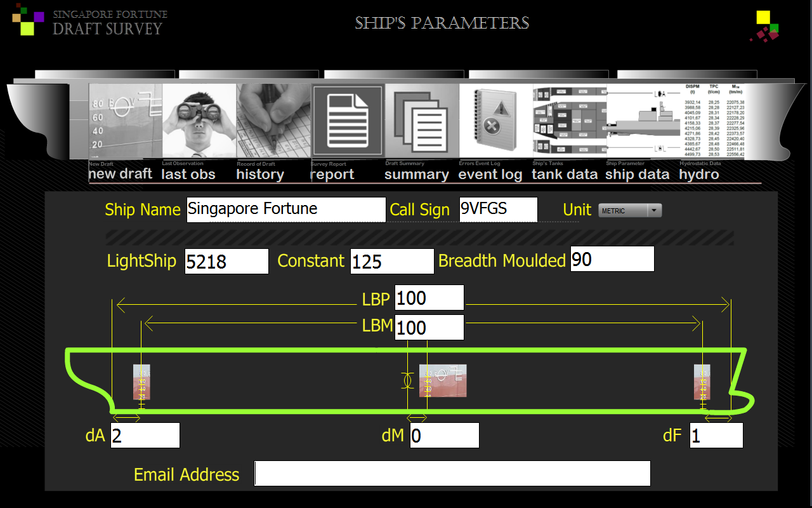Click the Email Address field
The width and height of the screenshot is (812, 508).
452,474
